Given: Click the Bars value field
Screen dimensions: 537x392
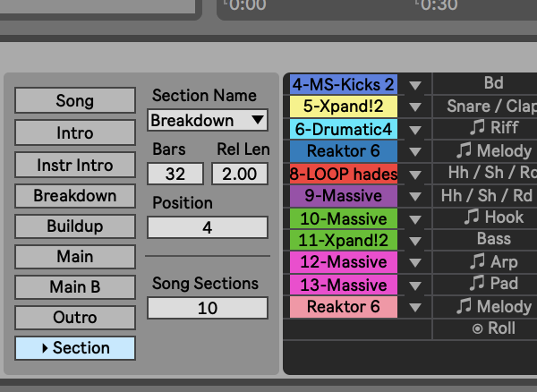Looking at the screenshot, I should [175, 174].
